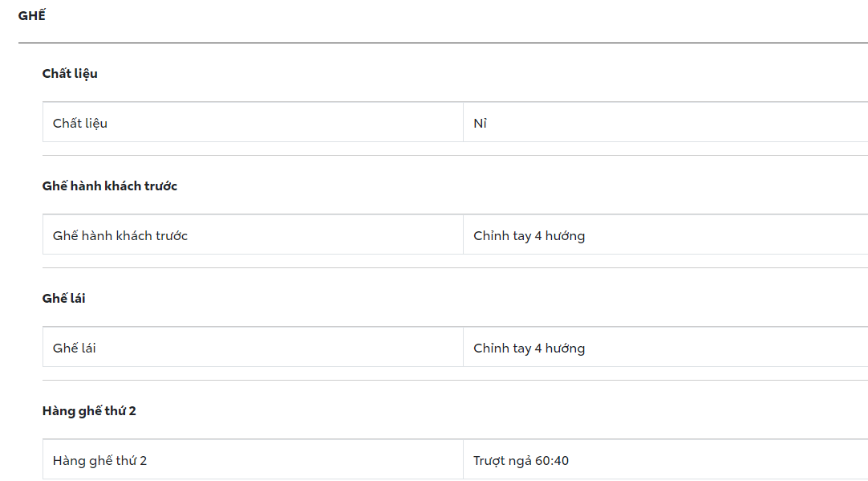This screenshot has height=481, width=868.
Task: Click bold Ghế hành khách trước heading
Action: 109,185
